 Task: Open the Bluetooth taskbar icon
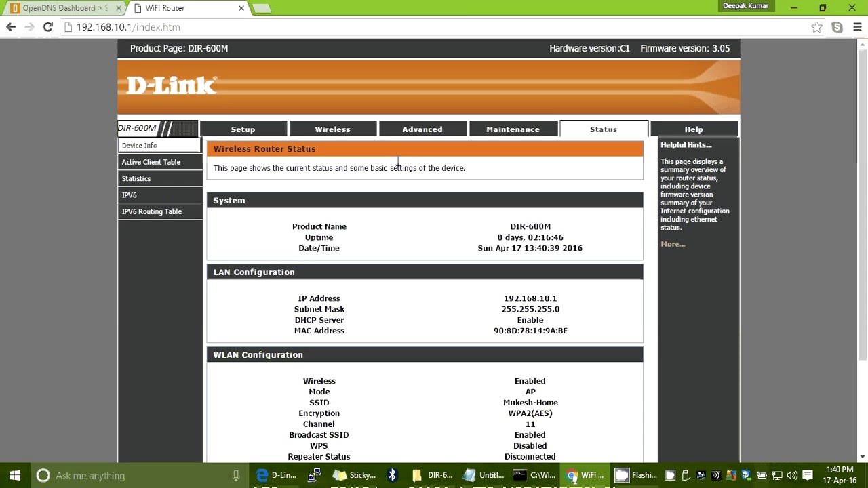click(x=392, y=475)
